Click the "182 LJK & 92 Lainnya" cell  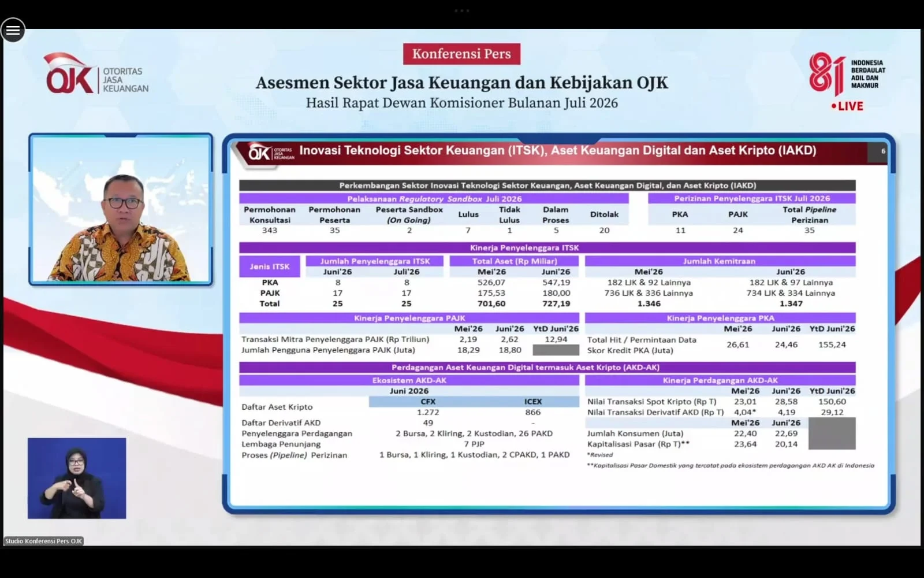(x=649, y=283)
